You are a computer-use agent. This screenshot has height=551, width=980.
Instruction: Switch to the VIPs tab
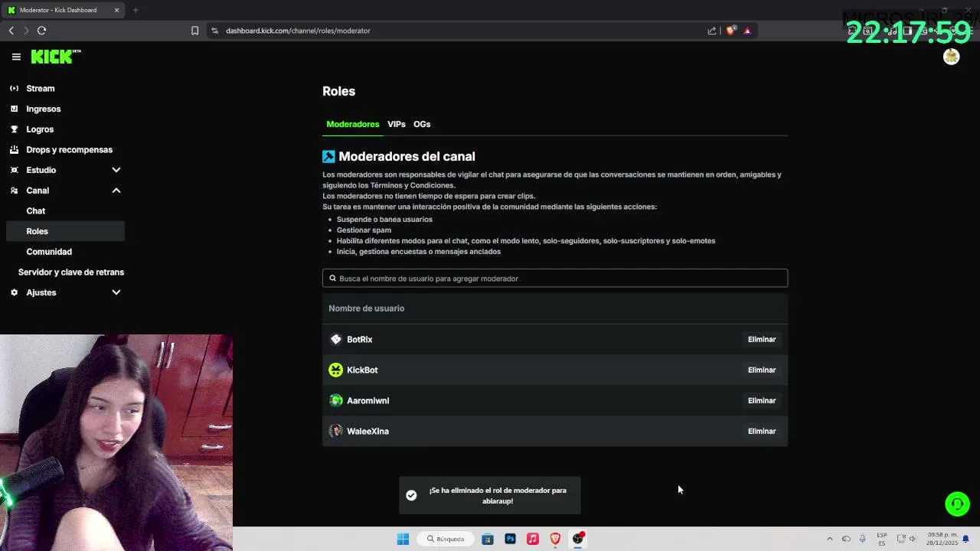tap(396, 124)
